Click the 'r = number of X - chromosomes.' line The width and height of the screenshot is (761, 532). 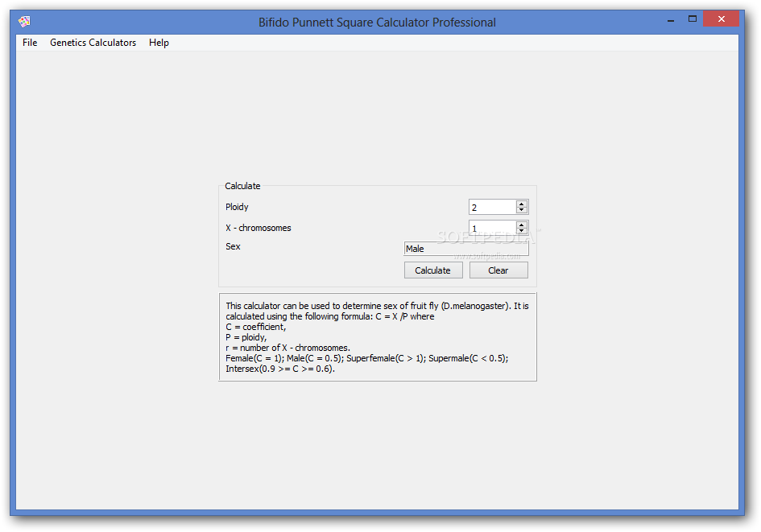tap(287, 348)
